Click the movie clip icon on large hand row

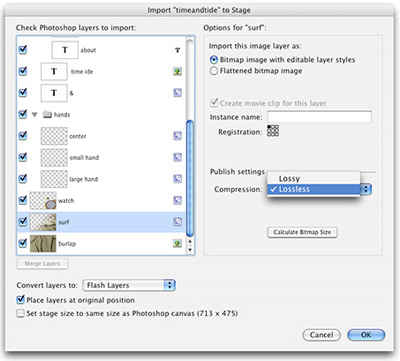tap(177, 179)
